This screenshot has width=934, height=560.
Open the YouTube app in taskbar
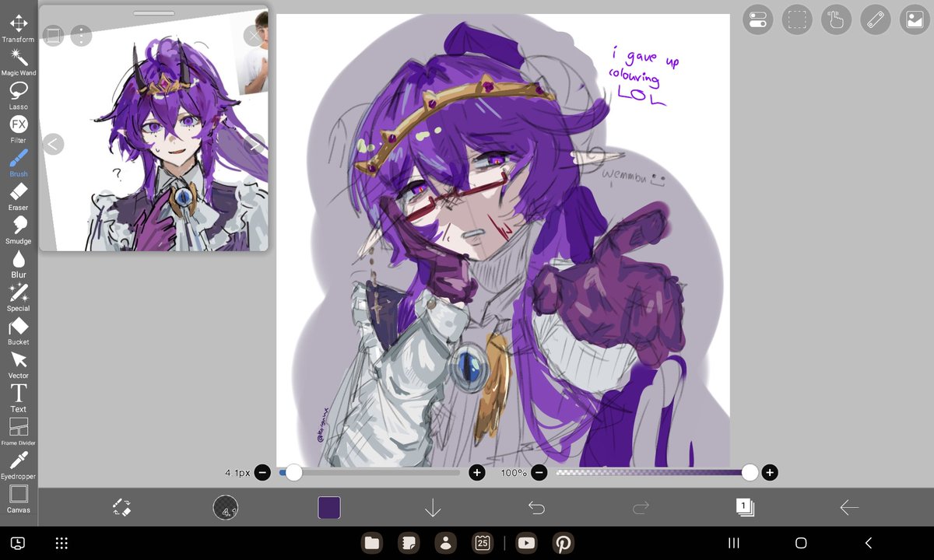[526, 543]
